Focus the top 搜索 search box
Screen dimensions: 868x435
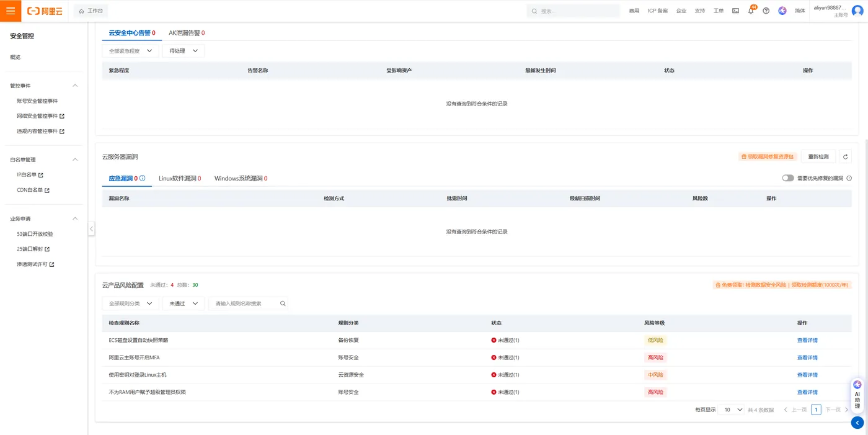click(573, 11)
